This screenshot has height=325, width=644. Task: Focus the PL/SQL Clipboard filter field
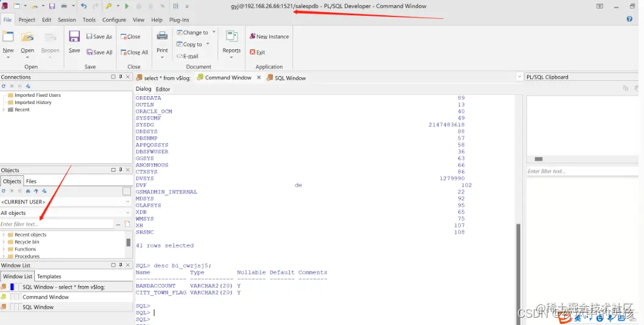pyautogui.click(x=582, y=171)
